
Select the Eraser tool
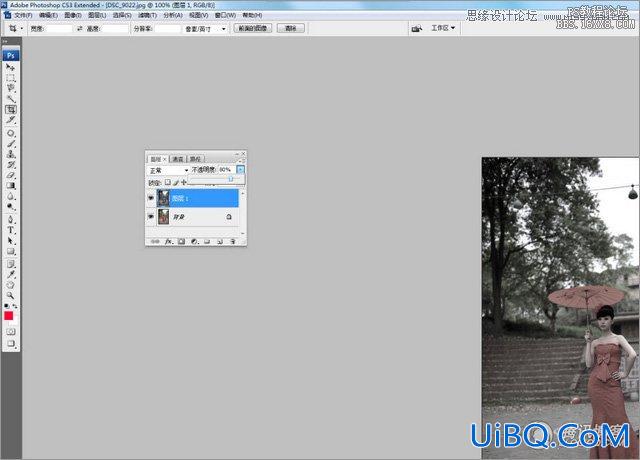click(10, 176)
